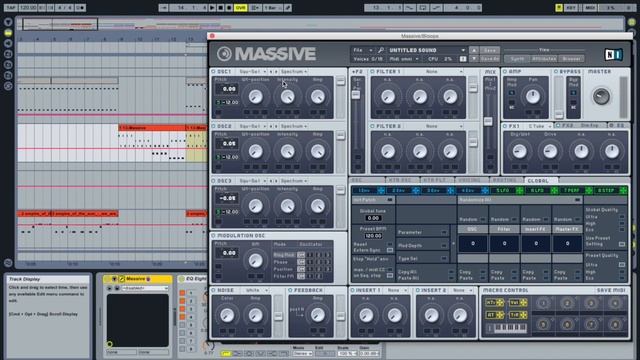Click the Master volume knob
640x360 pixels.
tap(601, 97)
